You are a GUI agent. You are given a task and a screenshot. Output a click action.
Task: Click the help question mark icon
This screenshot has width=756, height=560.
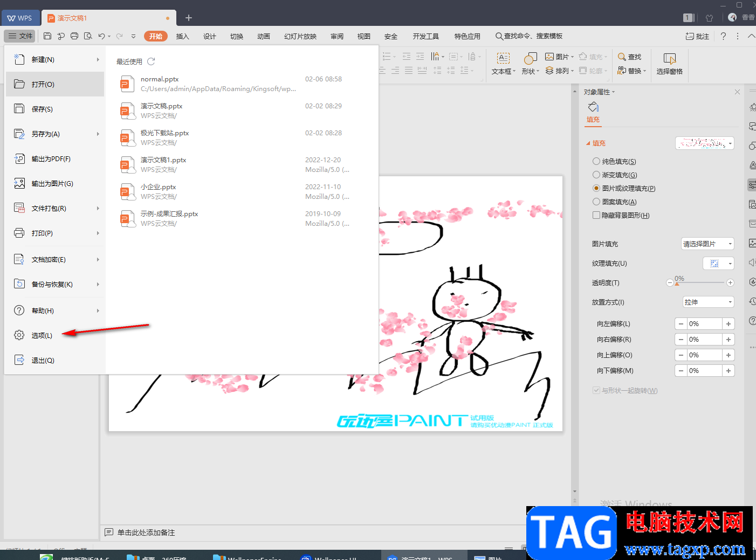pyautogui.click(x=723, y=36)
